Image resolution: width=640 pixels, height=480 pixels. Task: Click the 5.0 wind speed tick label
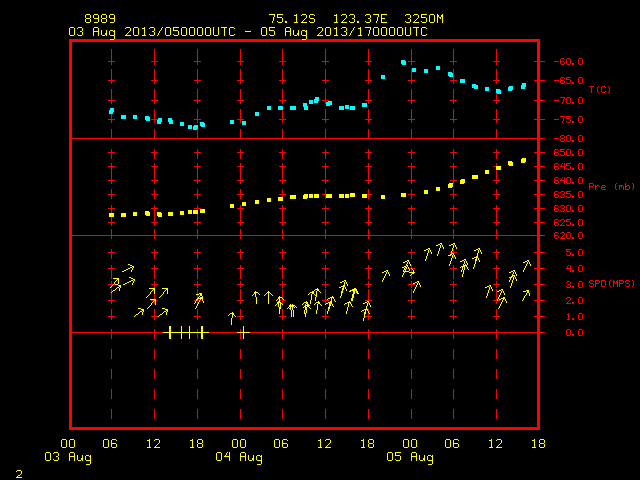point(574,253)
